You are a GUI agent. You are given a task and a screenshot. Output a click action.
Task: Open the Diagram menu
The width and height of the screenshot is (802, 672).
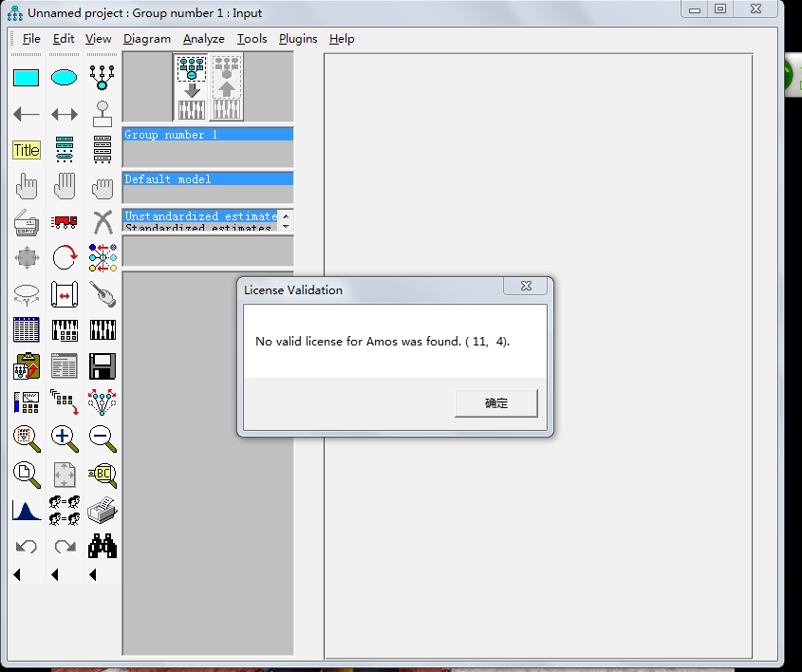click(x=147, y=39)
